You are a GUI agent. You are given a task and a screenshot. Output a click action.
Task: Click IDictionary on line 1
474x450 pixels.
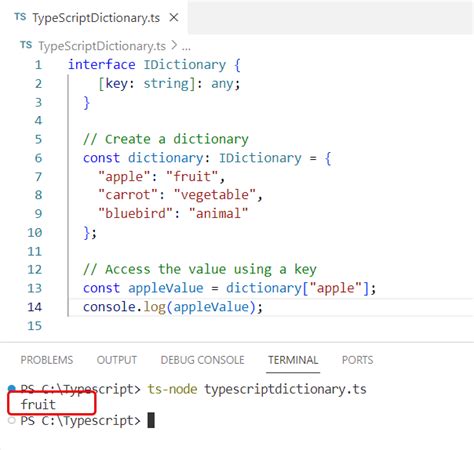click(x=185, y=64)
